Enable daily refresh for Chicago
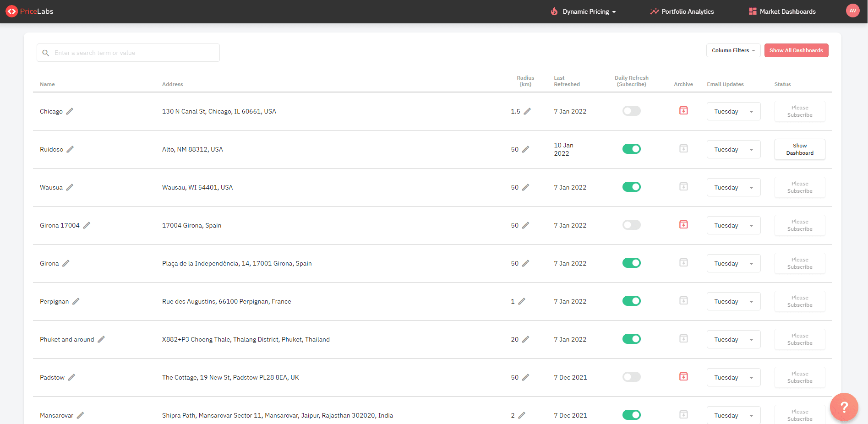 click(x=631, y=110)
